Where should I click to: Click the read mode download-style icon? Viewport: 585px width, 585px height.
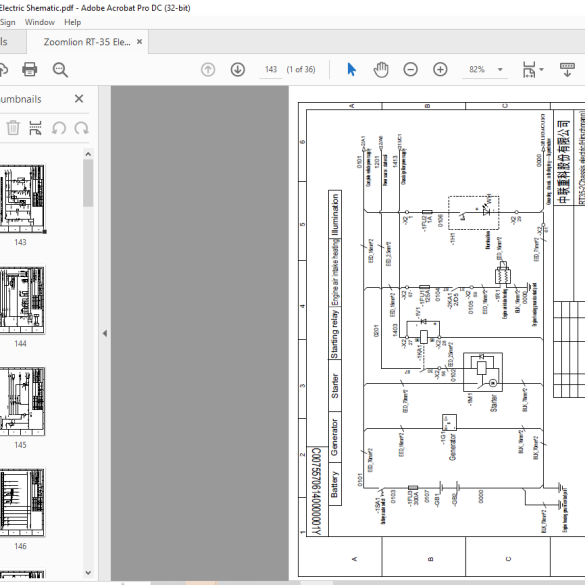[x=567, y=69]
